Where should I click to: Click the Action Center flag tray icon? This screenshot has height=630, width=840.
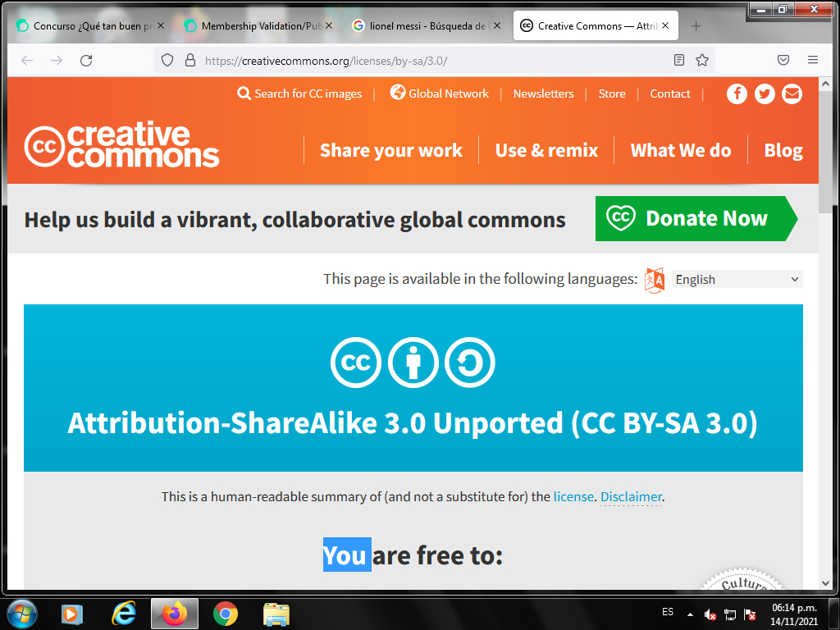(x=750, y=614)
